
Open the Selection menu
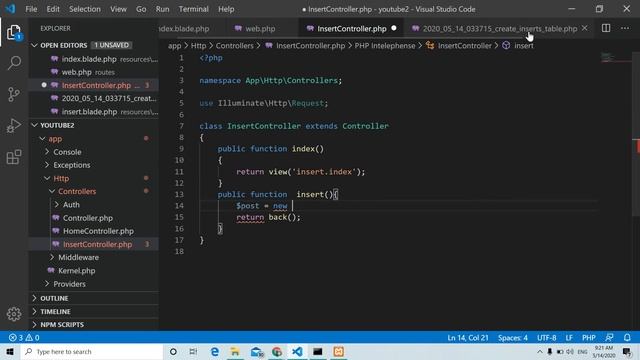[84, 9]
